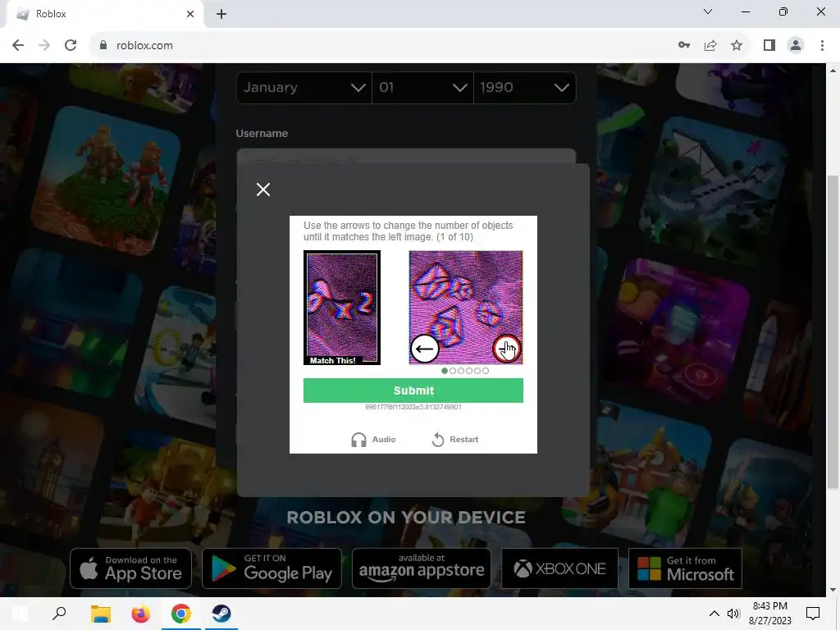This screenshot has width=840, height=630.
Task: Click the Match This reference image
Action: coord(342,308)
